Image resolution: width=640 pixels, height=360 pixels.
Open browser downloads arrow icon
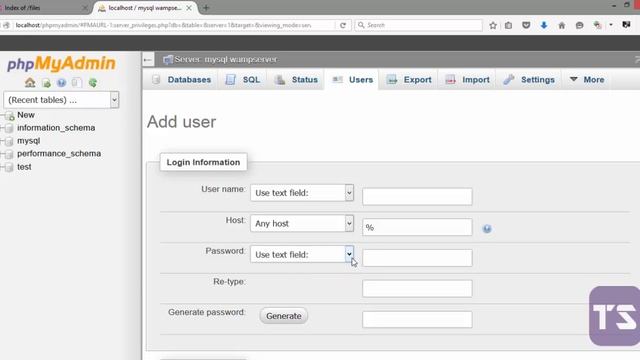(544, 25)
